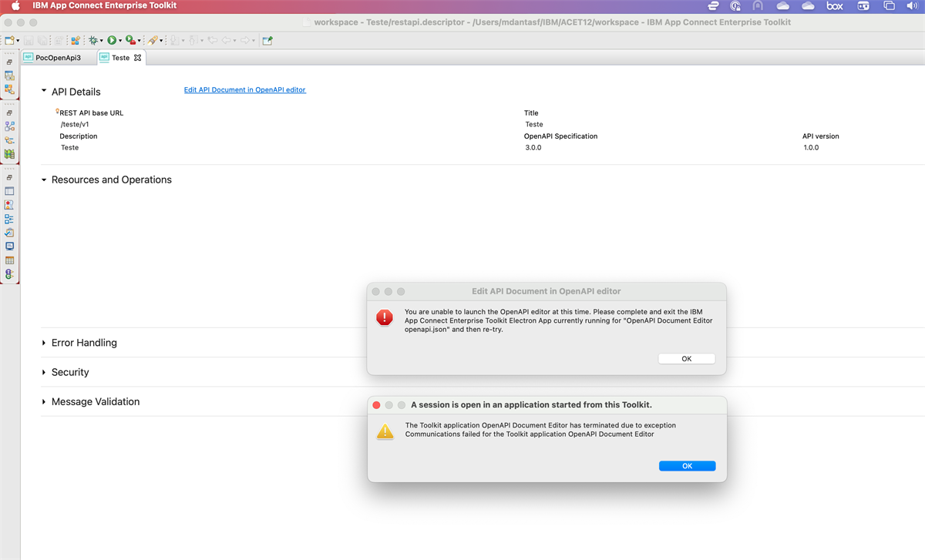Click the red error icon in OpenAPI dialog
Screen dimensions: 925x560
pyautogui.click(x=385, y=317)
